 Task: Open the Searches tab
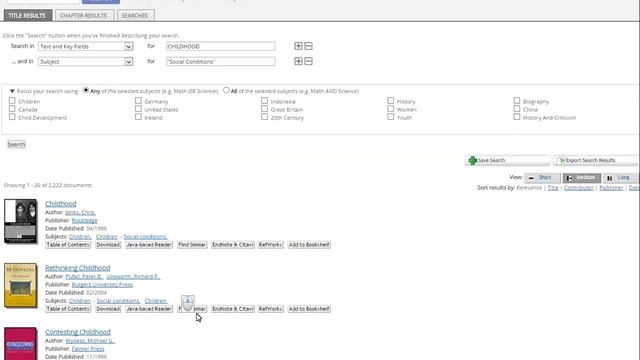[135, 16]
